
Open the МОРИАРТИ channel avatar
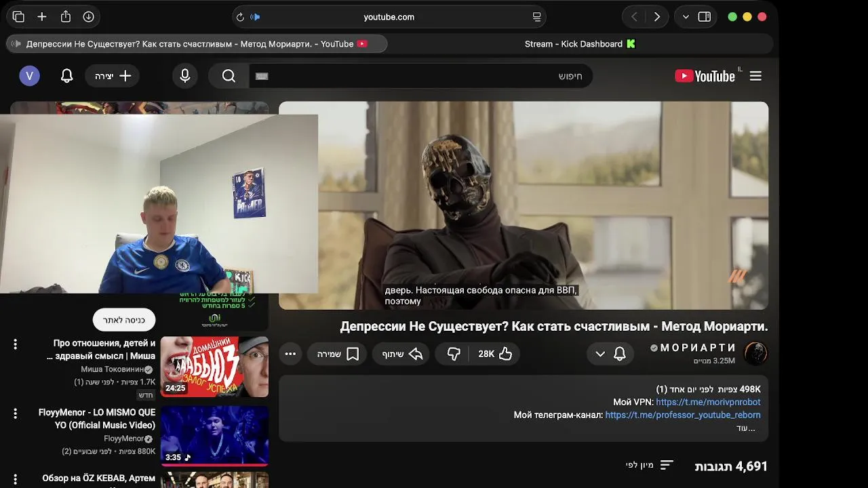click(755, 354)
